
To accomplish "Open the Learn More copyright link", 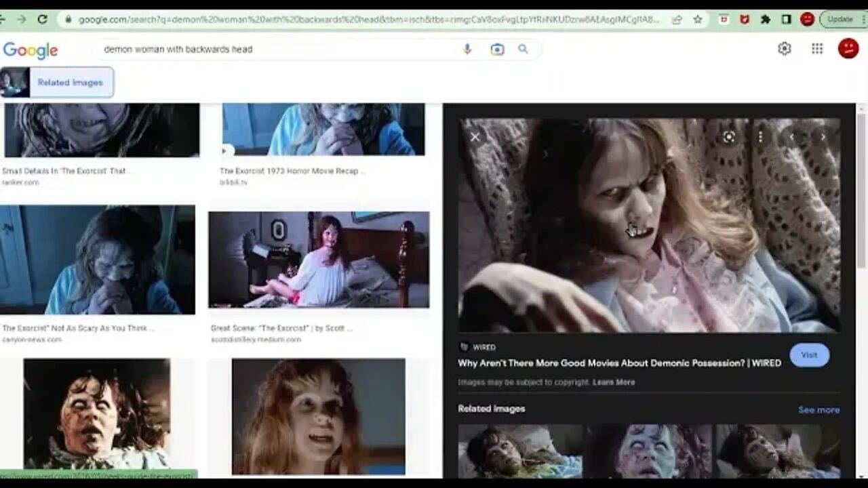I will pyautogui.click(x=614, y=382).
